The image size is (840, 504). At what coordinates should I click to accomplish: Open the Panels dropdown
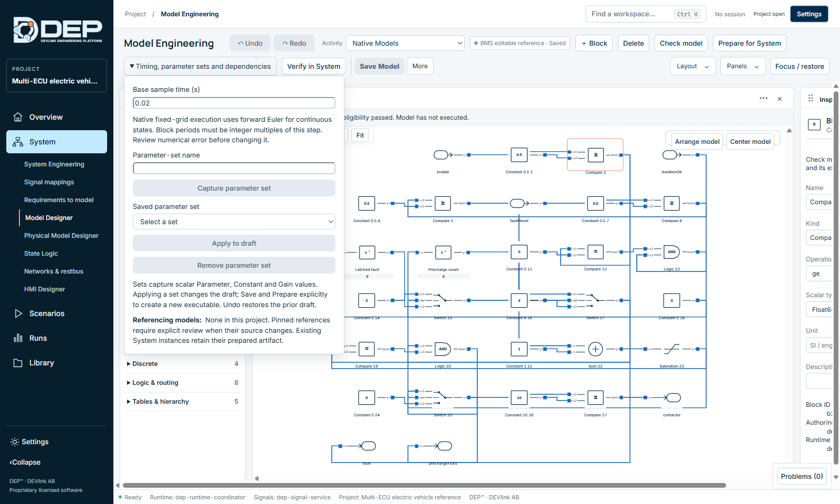coord(743,66)
